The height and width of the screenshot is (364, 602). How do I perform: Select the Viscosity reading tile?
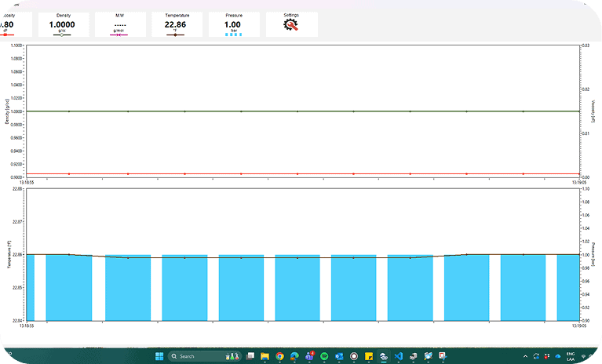pos(9,24)
